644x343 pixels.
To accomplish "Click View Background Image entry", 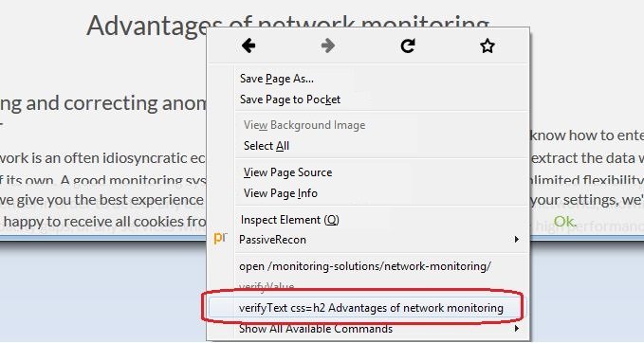I will tap(304, 125).
